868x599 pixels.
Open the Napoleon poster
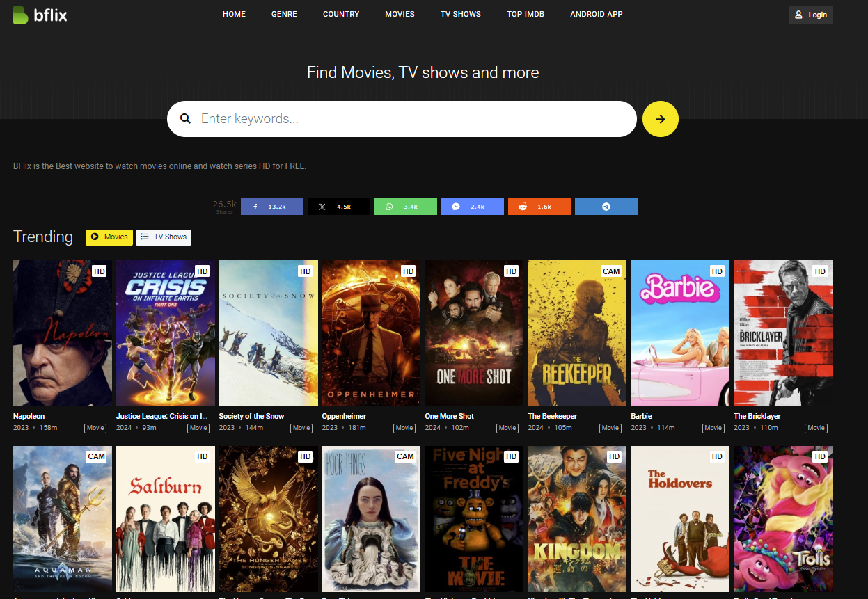coord(63,333)
